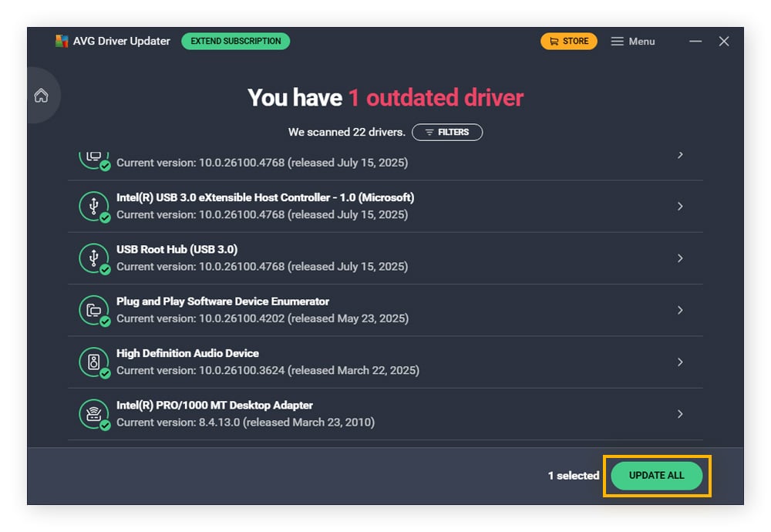Viewport: 771px width, 532px height.
Task: Open the FILTERS dropdown
Action: click(x=447, y=132)
